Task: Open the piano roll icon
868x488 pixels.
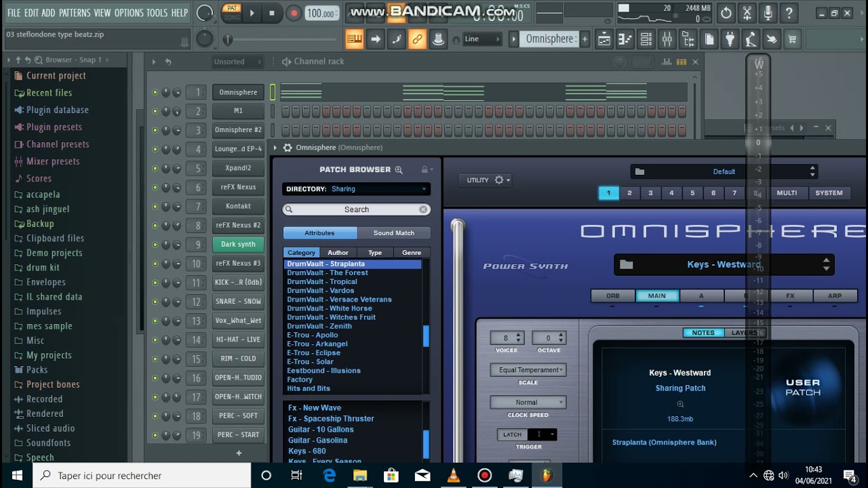Action: [x=625, y=39]
